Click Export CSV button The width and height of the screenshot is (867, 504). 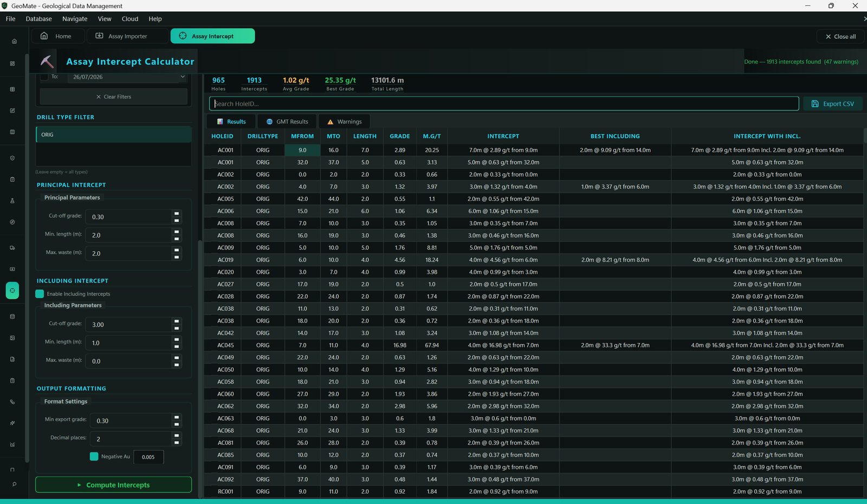833,104
